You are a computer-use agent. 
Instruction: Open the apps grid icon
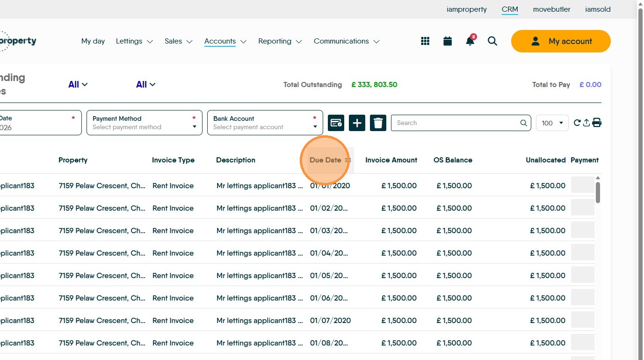425,41
